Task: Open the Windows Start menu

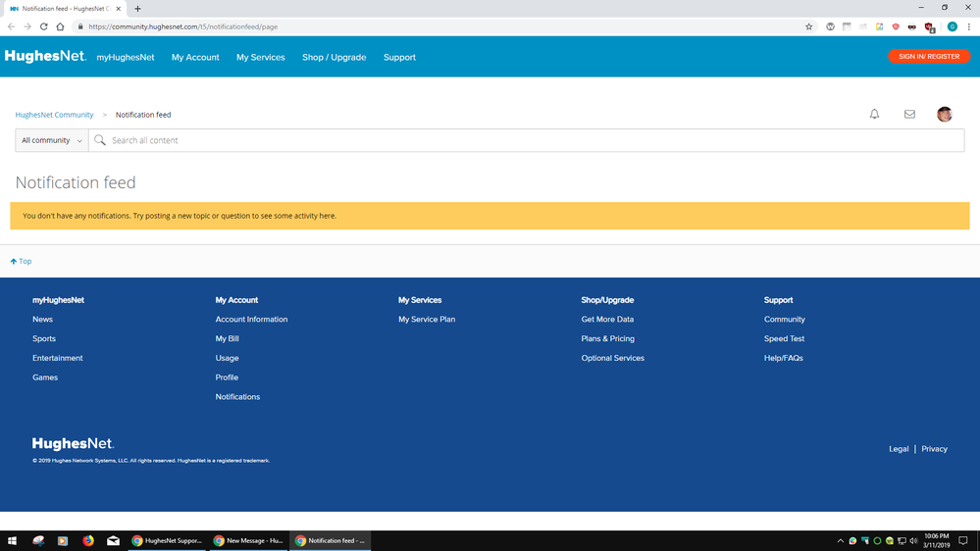Action: click(x=13, y=540)
